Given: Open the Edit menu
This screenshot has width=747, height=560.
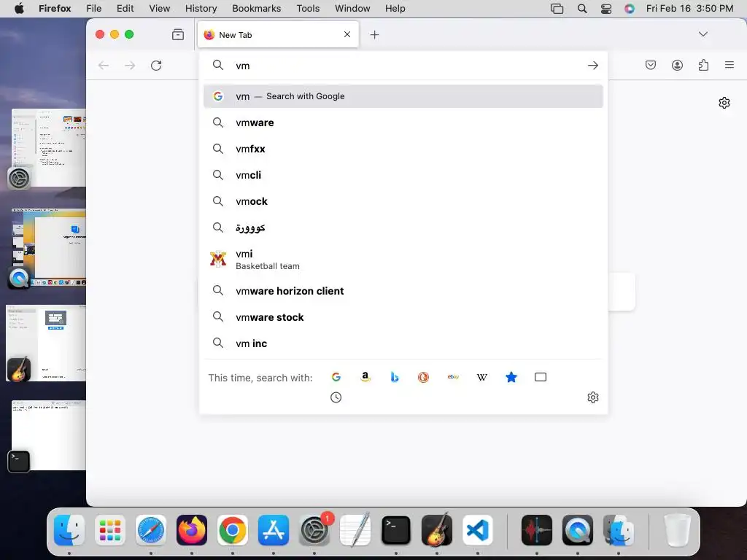Looking at the screenshot, I should (x=125, y=9).
